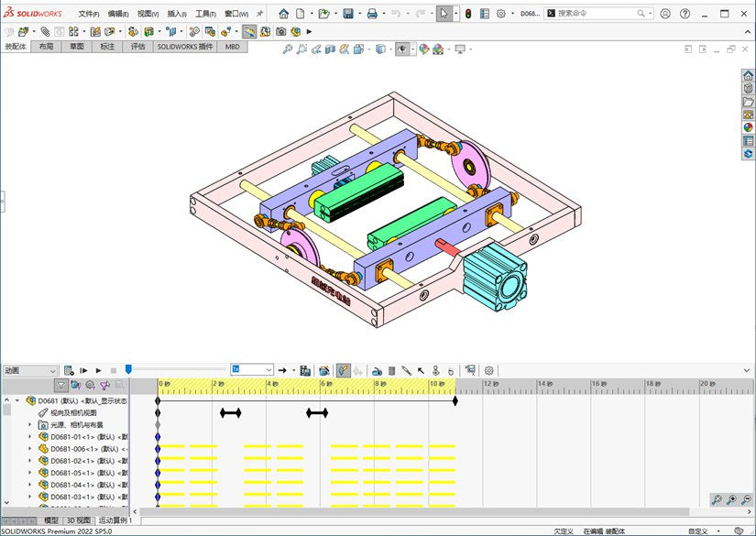Collapse the motion manager panel chevron

click(x=746, y=370)
